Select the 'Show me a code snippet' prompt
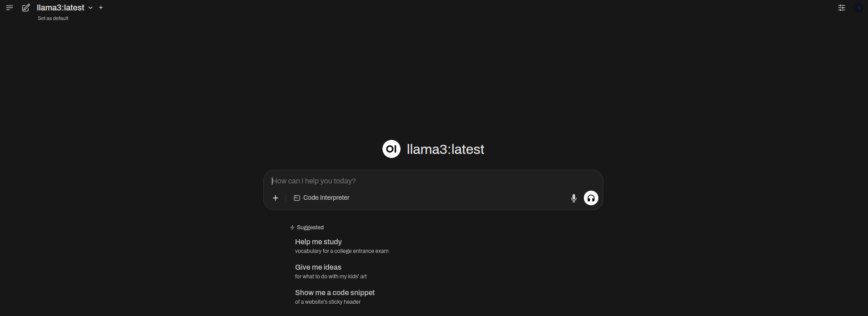This screenshot has height=316, width=868. (335, 293)
